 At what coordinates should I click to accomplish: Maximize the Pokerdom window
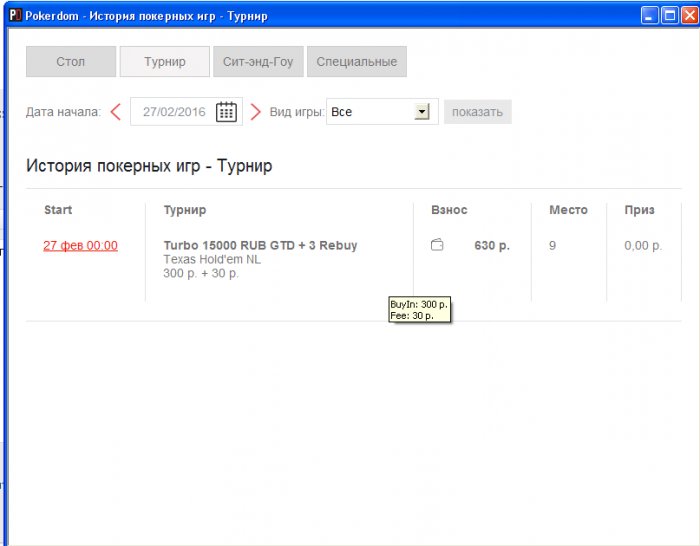[x=670, y=16]
